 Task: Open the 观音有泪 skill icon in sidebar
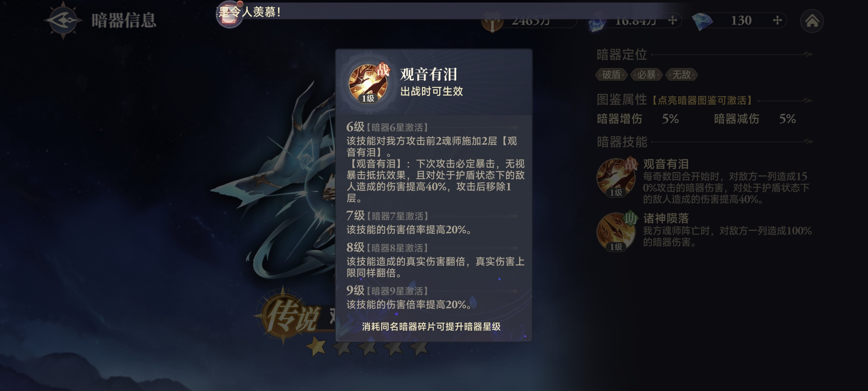coord(616,178)
